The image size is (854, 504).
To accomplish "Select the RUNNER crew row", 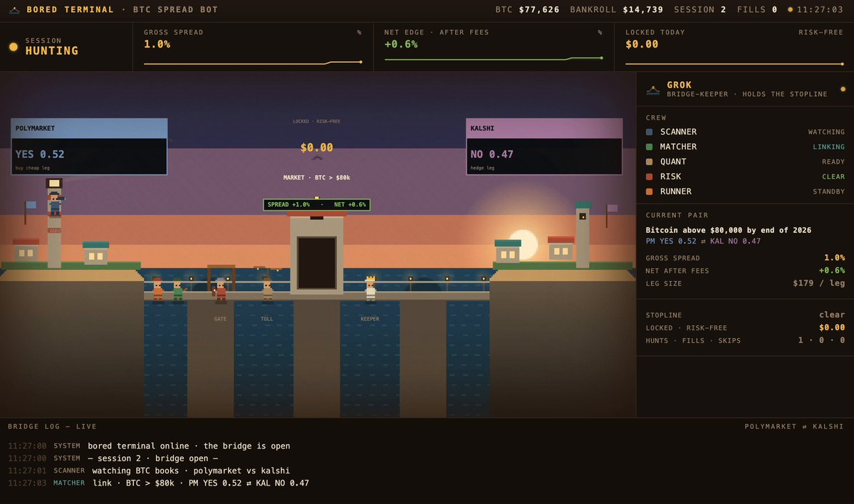I will click(745, 191).
